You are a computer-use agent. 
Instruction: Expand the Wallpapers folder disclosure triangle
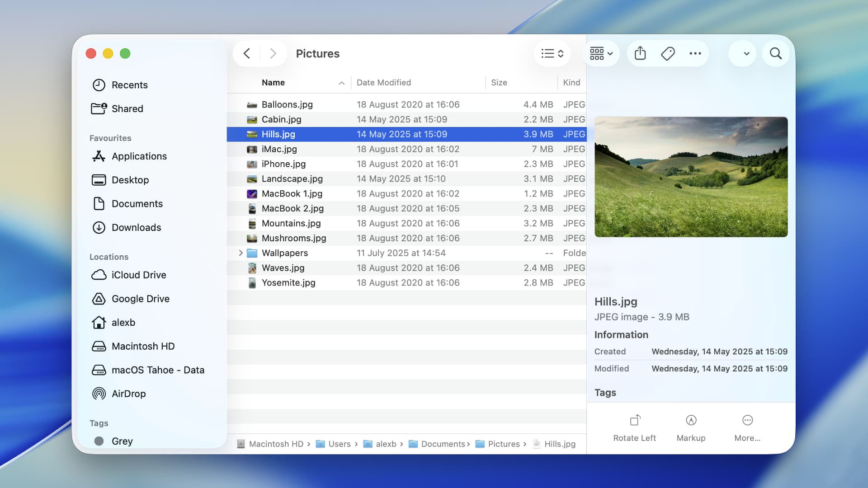tap(241, 253)
